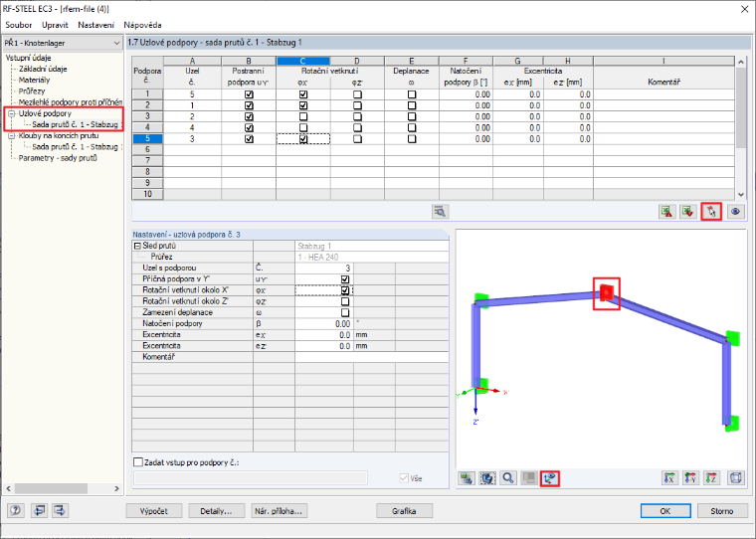Click the Výpočet button

(x=154, y=511)
